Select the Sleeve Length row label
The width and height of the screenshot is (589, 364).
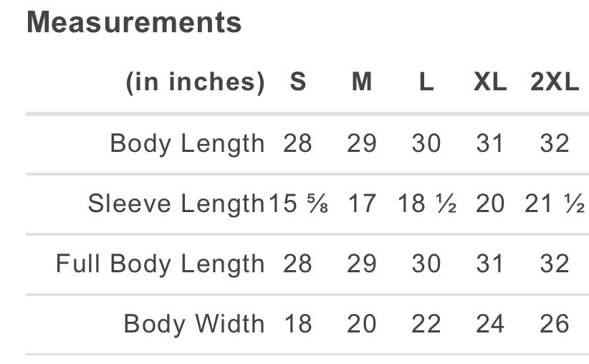tap(176, 204)
